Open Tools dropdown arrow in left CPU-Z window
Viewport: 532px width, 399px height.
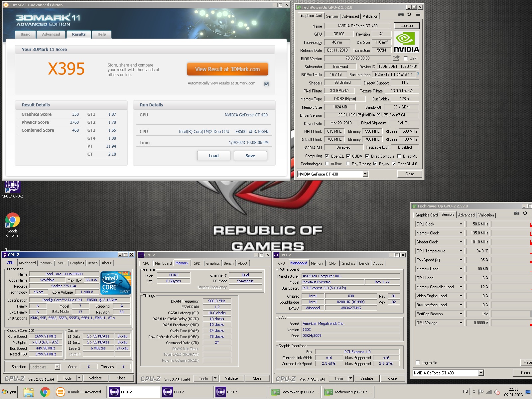point(79,378)
